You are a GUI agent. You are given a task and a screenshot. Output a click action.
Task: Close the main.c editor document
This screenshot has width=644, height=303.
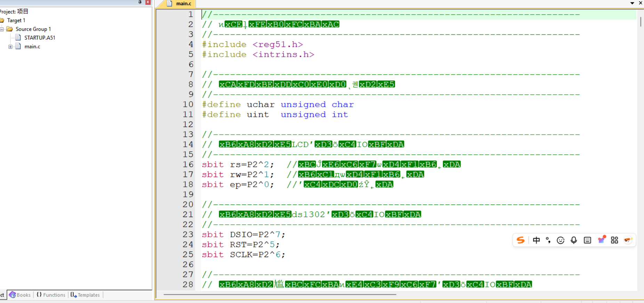[641, 3]
